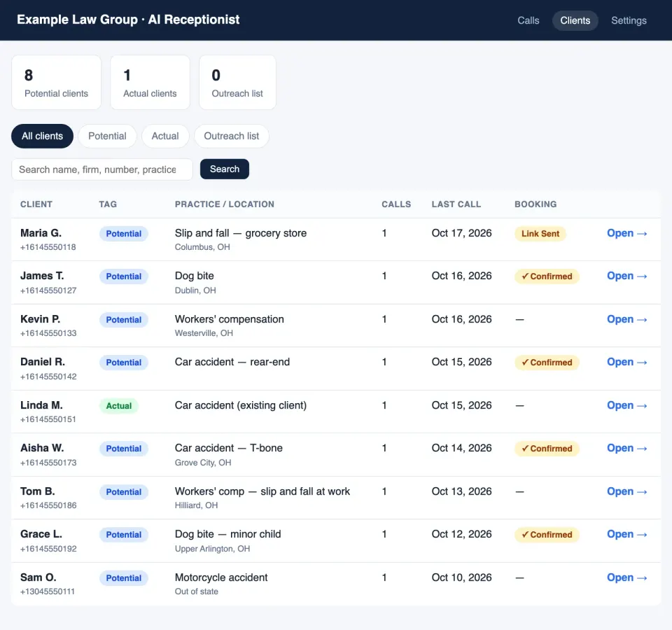Open Sam O.'s client record
The height and width of the screenshot is (630, 672).
(x=626, y=577)
